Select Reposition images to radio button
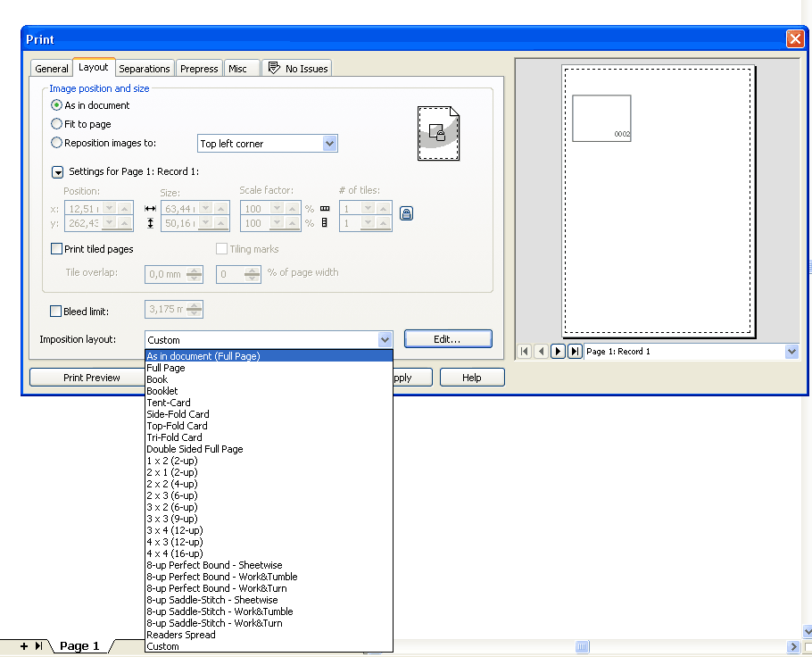This screenshot has height=657, width=812. tap(56, 143)
